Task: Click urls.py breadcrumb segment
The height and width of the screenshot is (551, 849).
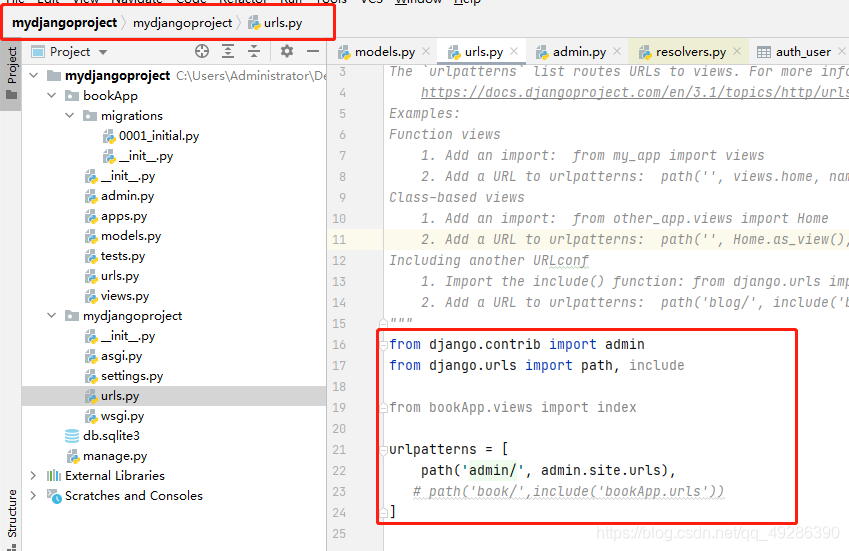Action: [276, 23]
